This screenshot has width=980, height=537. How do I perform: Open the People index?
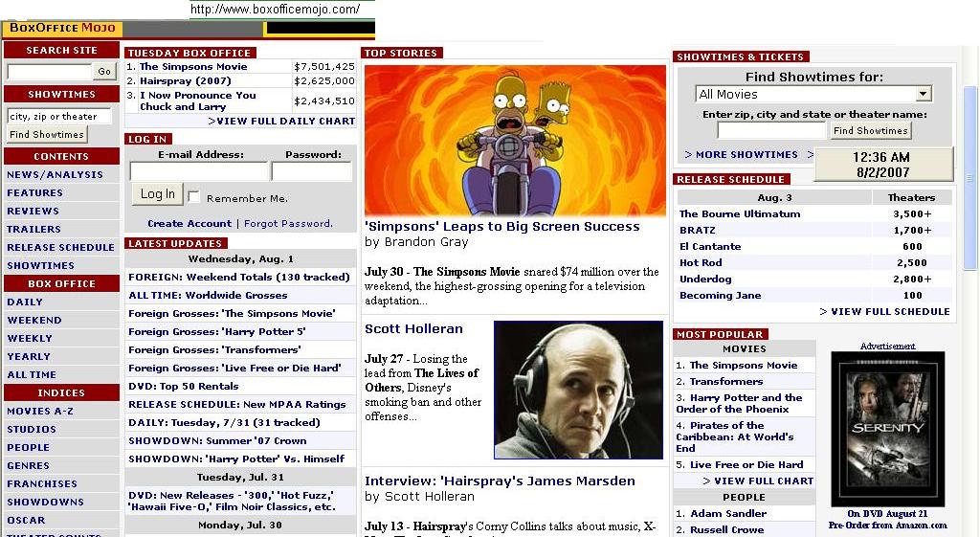pos(28,448)
